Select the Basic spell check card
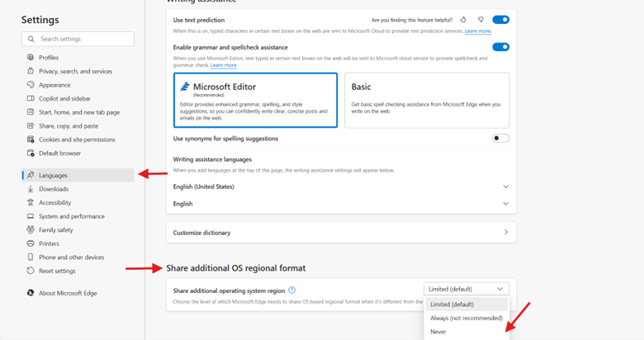Screen dimensions: 644x340 [426, 100]
